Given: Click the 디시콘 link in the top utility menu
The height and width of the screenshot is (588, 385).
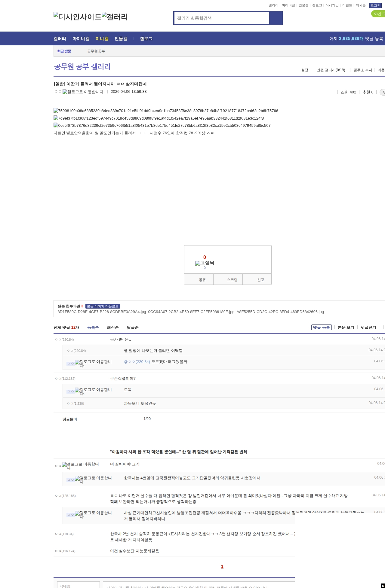Looking at the screenshot, I should 361,5.
